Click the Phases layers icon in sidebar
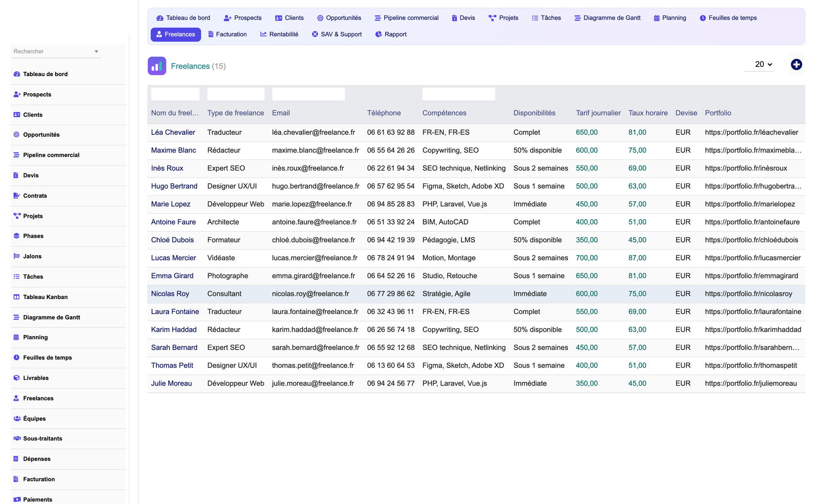The image size is (814, 504). 17,236
